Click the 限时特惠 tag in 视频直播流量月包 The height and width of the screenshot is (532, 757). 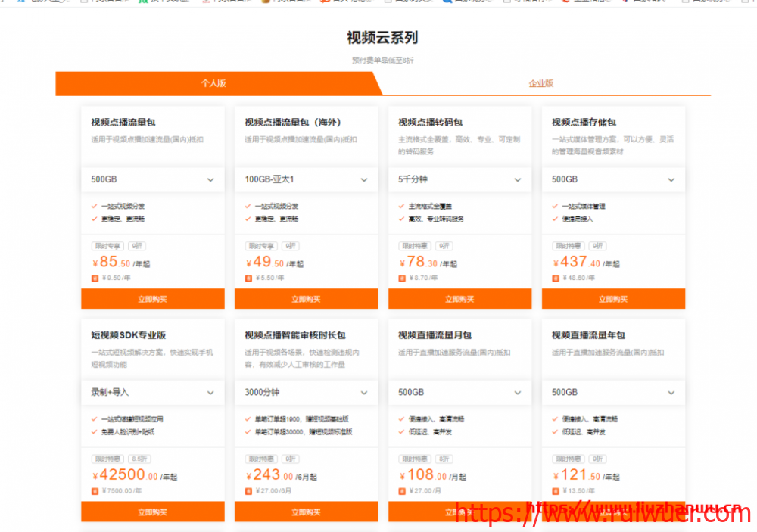pos(416,459)
